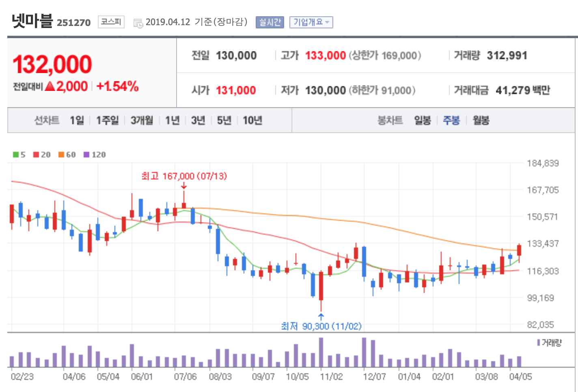Click the 거래대금 41,279 백만 value
The height and width of the screenshot is (392, 578).
click(523, 90)
